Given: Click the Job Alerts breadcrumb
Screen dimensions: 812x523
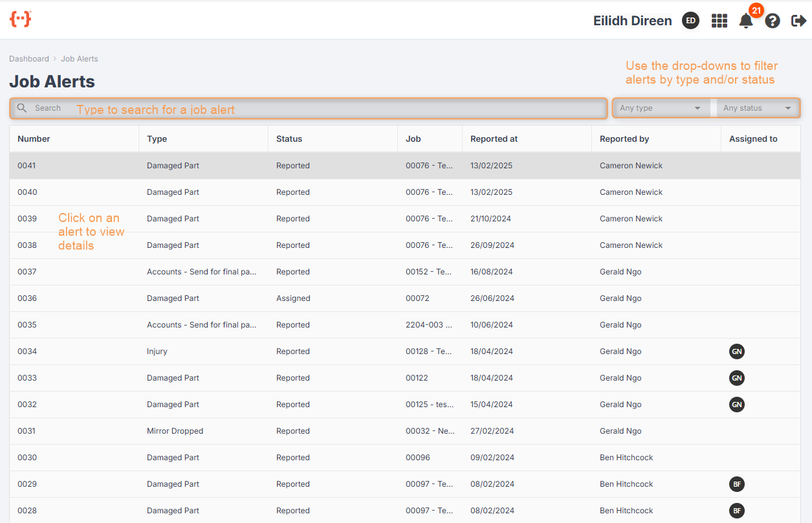Looking at the screenshot, I should point(80,59).
